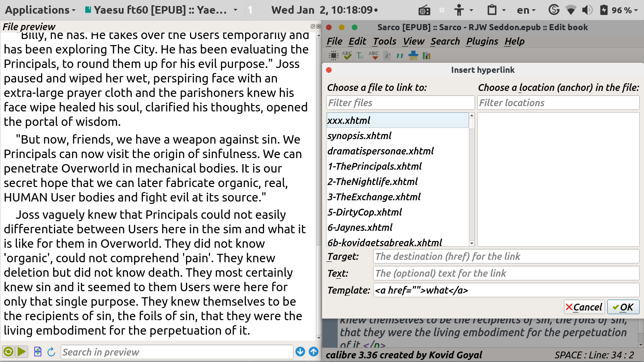Image resolution: width=644 pixels, height=362 pixels.
Task: Click workspace indicator 1 in top panel
Action: coord(250,10)
